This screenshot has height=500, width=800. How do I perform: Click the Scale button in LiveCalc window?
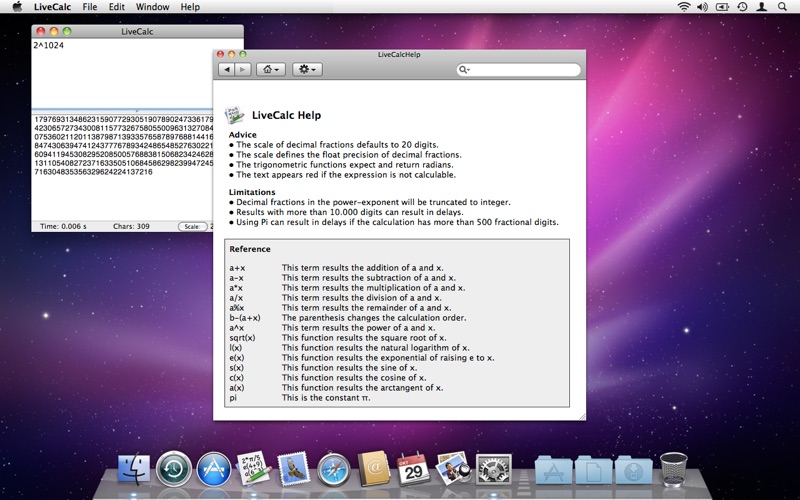coord(192,226)
